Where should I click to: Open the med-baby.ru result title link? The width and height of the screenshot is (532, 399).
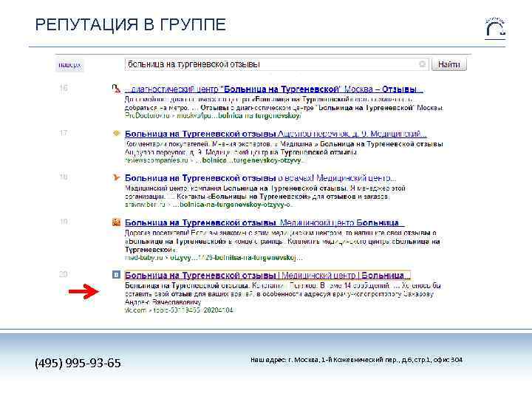pos(265,222)
